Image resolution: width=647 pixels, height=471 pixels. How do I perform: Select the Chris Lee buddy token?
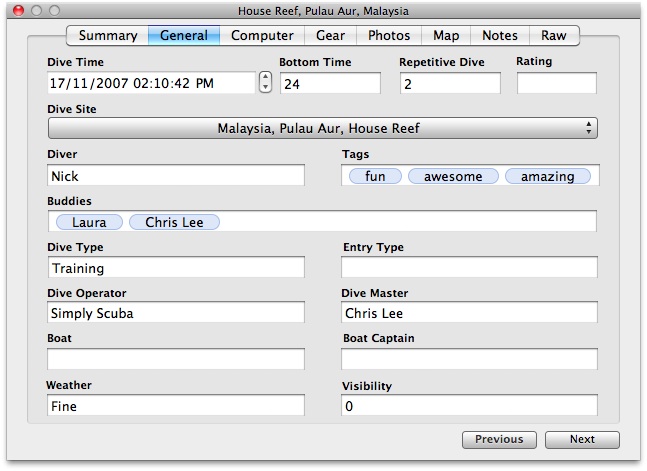pos(174,223)
